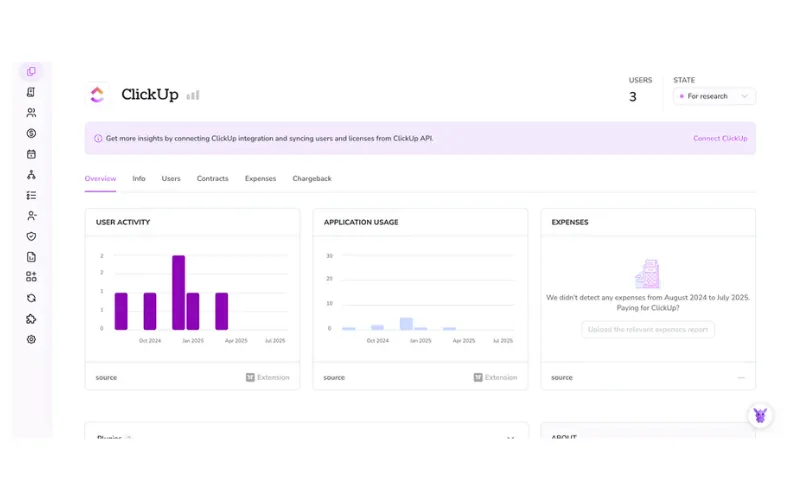The image size is (800, 500).
Task: Open the Expenses card three-dot menu
Action: coord(741,378)
